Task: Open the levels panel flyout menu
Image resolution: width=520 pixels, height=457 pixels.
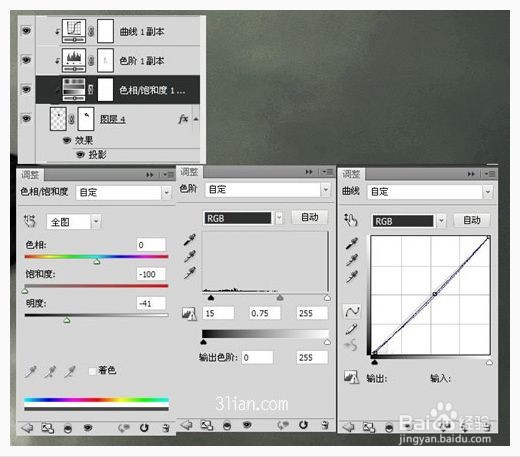Action: point(327,172)
